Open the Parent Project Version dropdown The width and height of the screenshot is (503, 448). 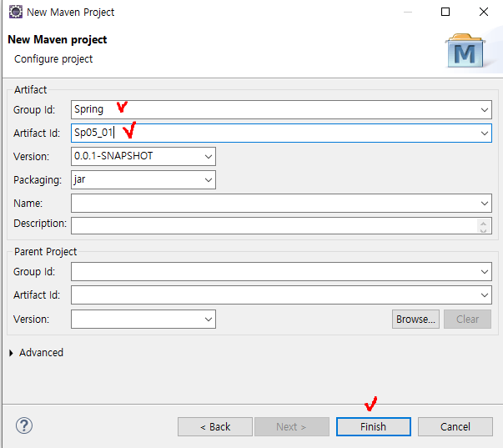tap(209, 320)
